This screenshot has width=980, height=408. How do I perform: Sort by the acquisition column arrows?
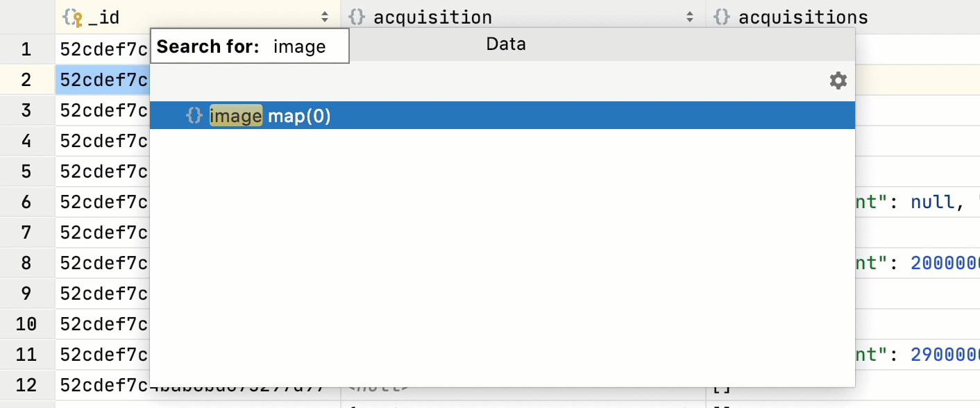(x=690, y=17)
